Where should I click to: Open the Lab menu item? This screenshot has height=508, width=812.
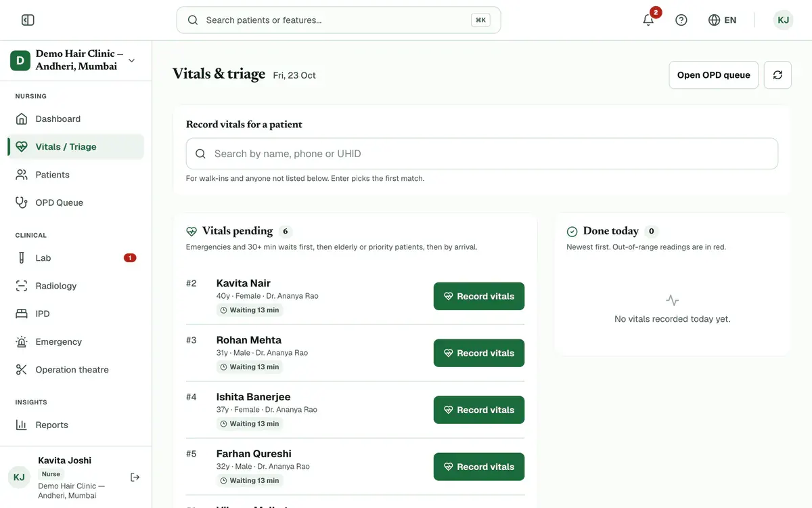coord(76,258)
